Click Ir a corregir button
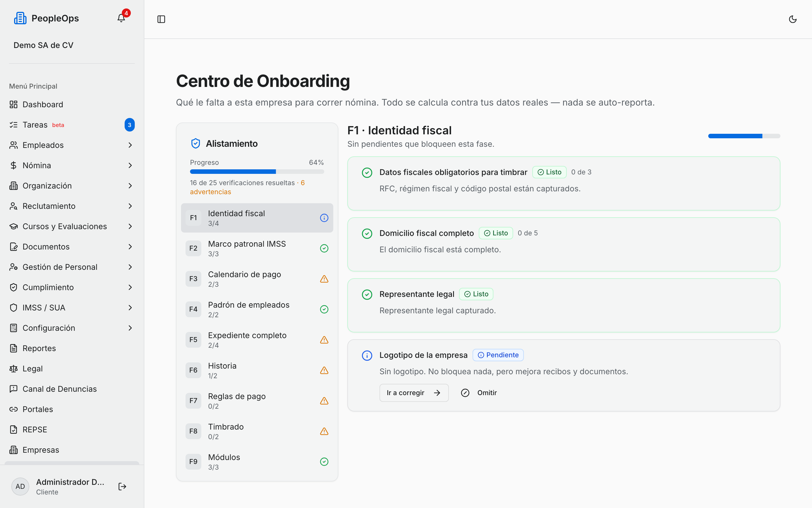This screenshot has height=508, width=812. tap(414, 393)
